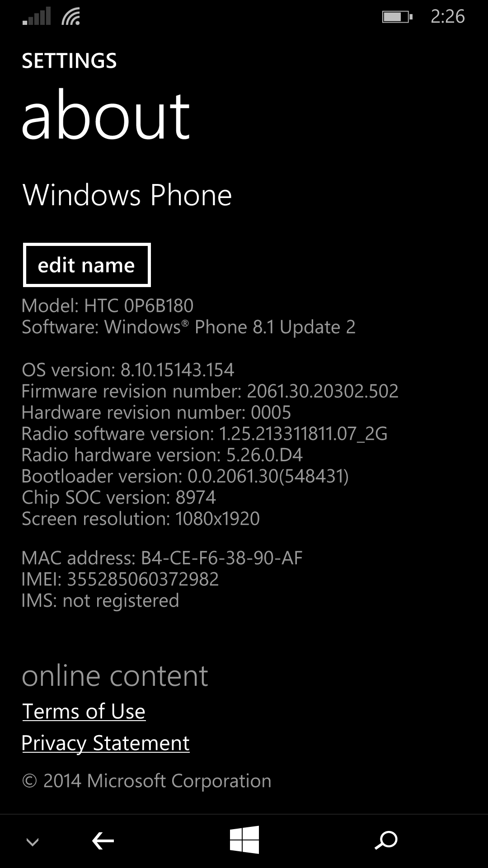Open the Terms of Use link
This screenshot has width=488, height=868.
(x=84, y=711)
